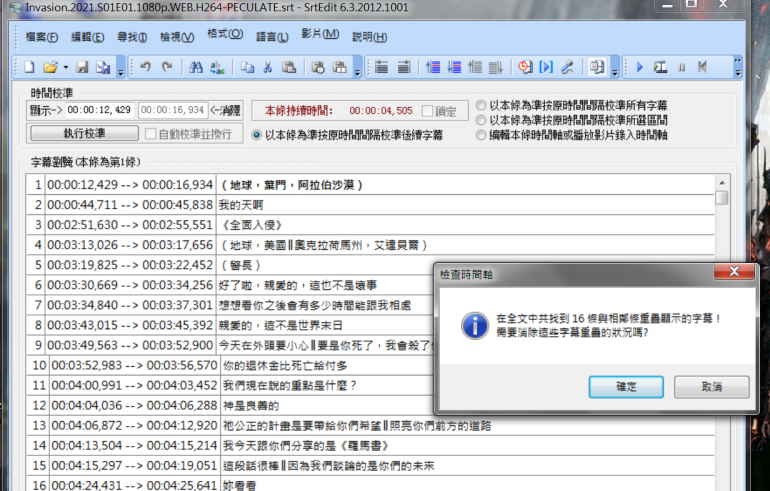This screenshot has height=491, width=770.
Task: Click the start time field 00:00:12,429
Action: tap(100, 110)
